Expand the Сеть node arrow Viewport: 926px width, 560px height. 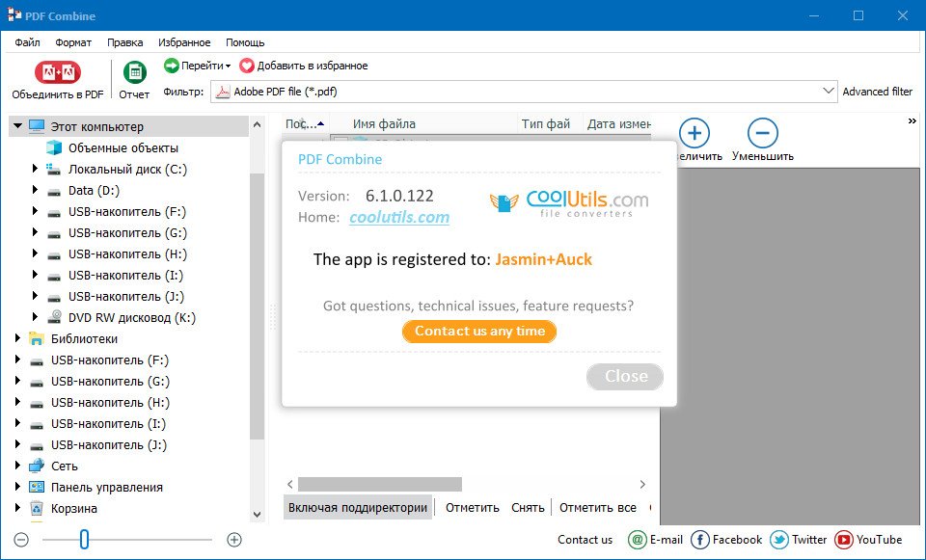(x=17, y=466)
